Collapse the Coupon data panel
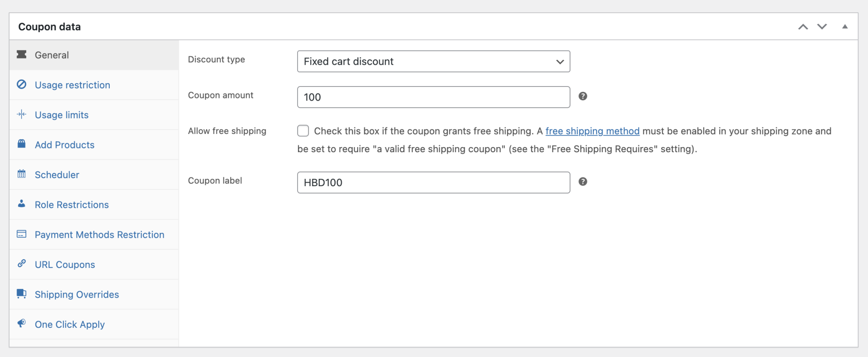The image size is (868, 357). (845, 27)
